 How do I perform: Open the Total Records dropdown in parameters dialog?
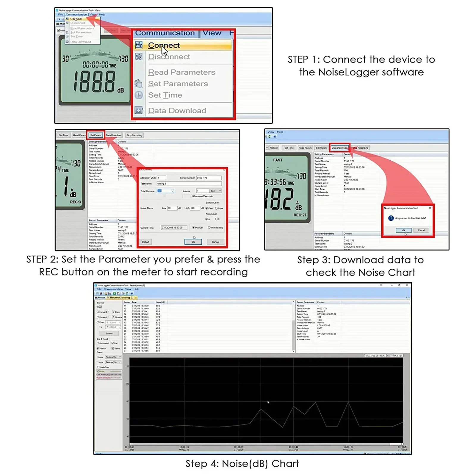coord(172,191)
